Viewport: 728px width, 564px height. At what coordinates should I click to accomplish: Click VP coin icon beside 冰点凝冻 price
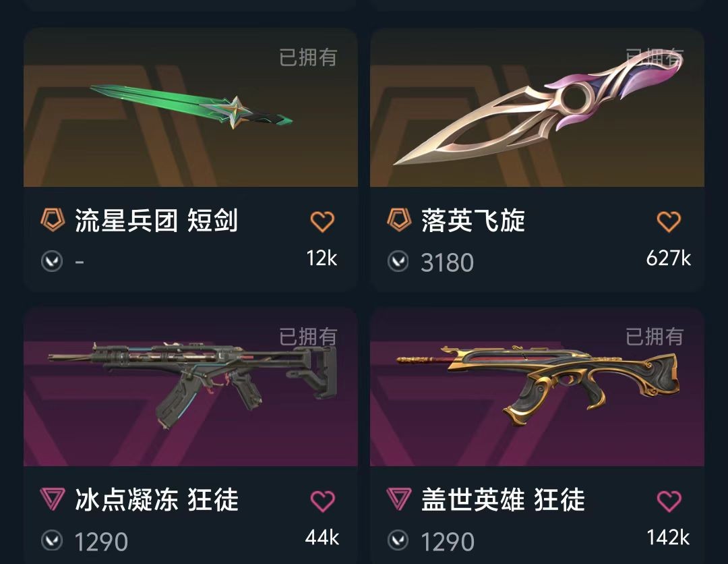[x=51, y=540]
